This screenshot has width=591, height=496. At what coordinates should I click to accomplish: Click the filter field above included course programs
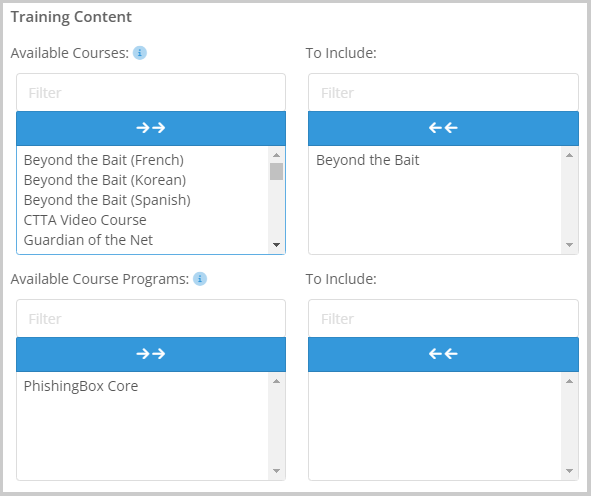(x=443, y=319)
